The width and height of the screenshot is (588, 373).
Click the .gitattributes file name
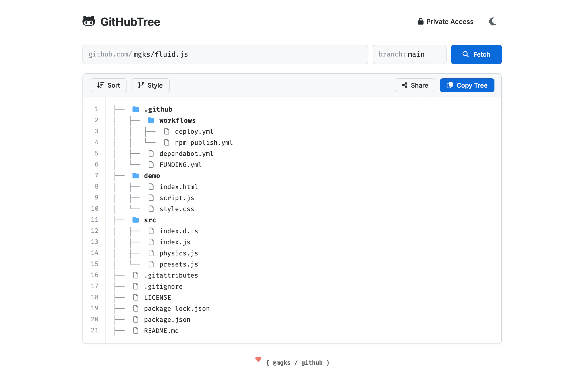click(x=171, y=275)
